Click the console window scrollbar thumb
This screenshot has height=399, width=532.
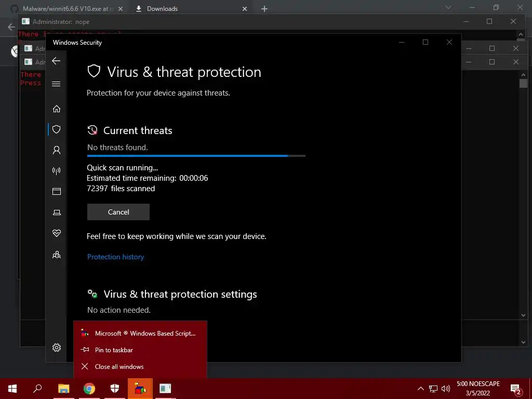[x=523, y=83]
